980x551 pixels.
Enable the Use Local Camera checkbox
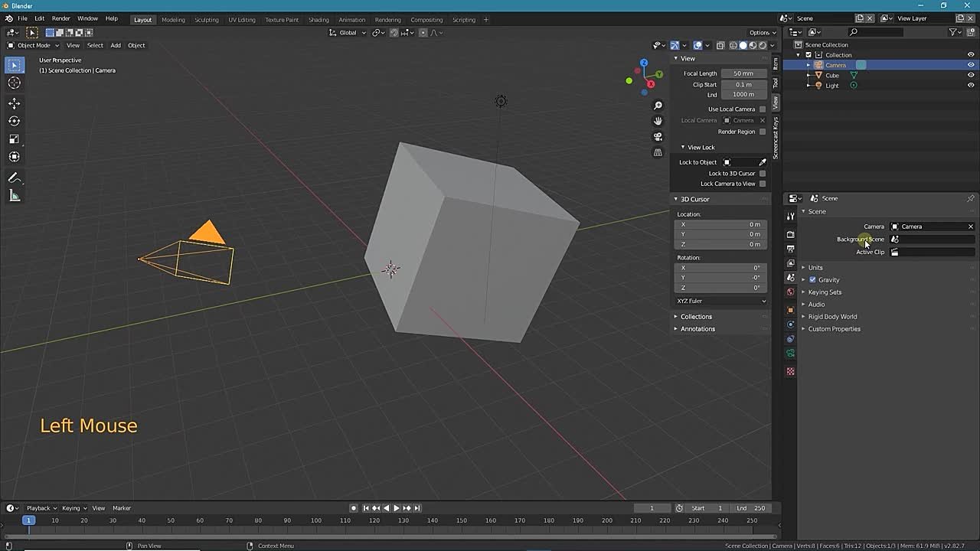tap(763, 109)
